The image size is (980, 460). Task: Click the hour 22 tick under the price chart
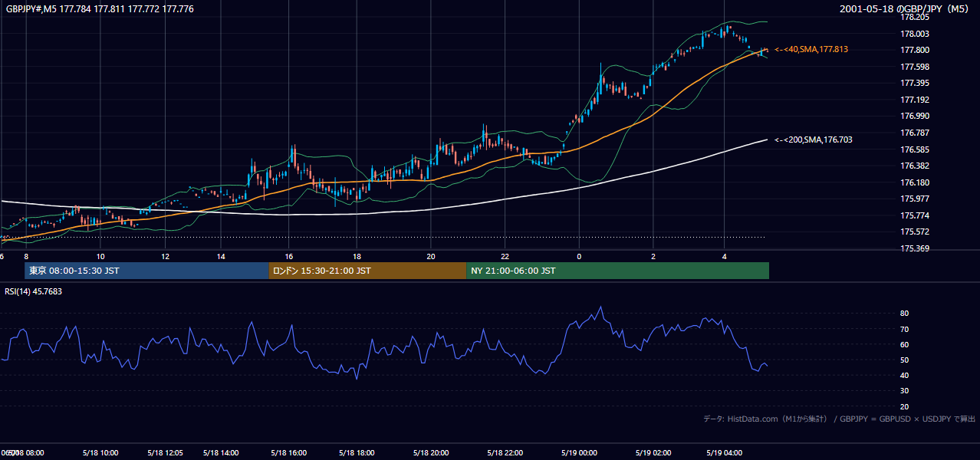pyautogui.click(x=505, y=256)
